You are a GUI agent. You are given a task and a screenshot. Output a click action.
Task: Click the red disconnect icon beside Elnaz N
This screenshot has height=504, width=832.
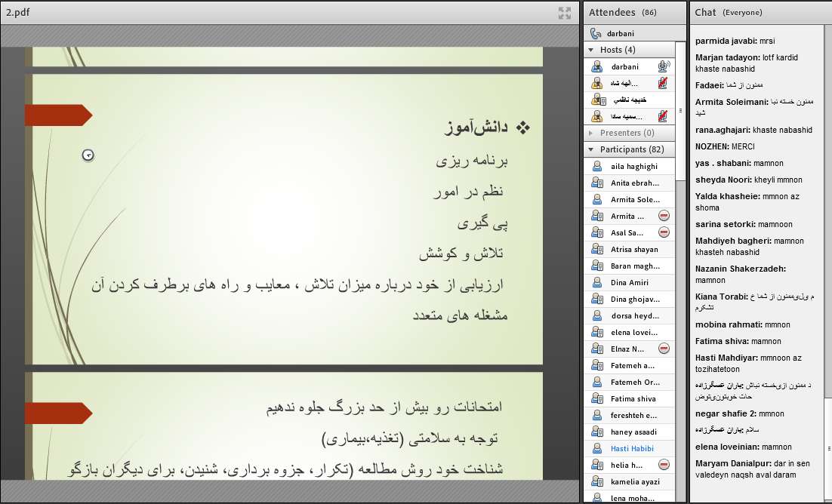[x=664, y=349]
